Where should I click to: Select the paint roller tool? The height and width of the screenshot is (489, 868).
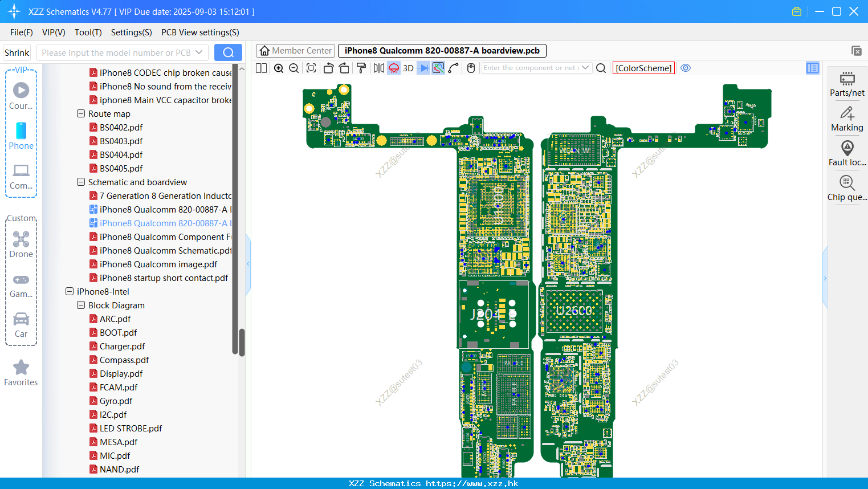(x=361, y=68)
